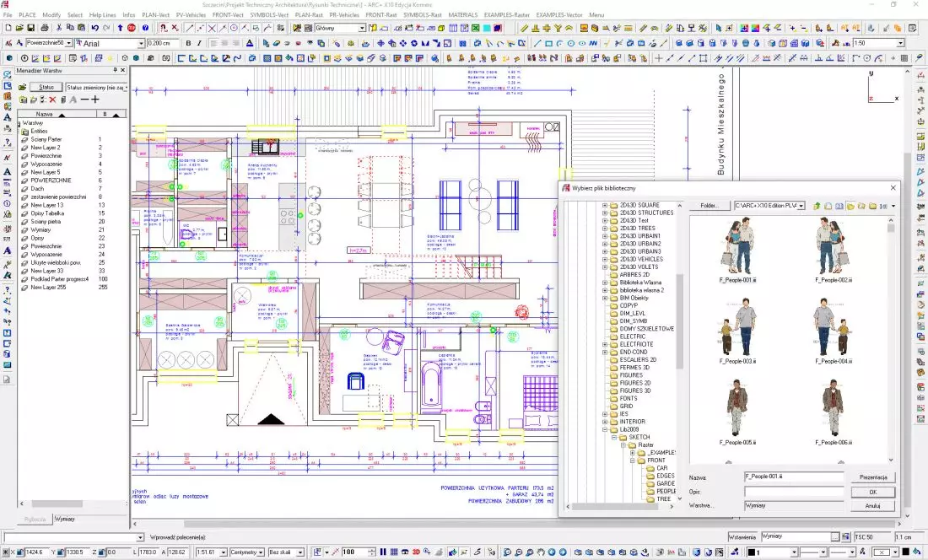
Task: Sort layers by the Nazwa column header
Action: (x=57, y=114)
